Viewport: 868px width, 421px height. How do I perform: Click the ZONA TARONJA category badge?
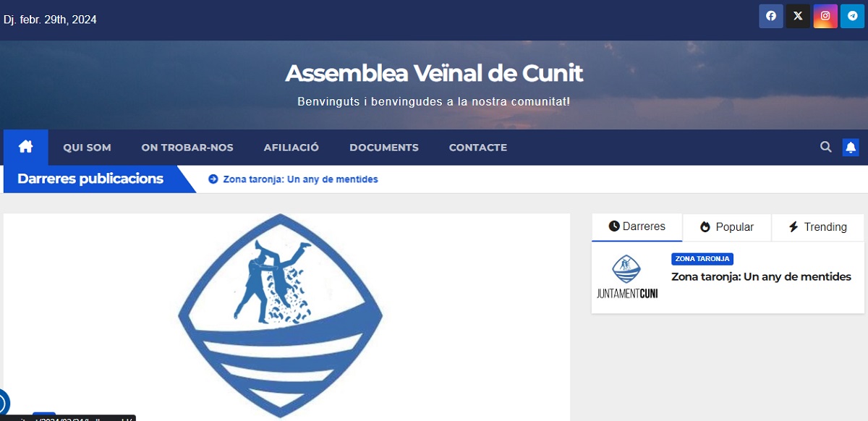pos(702,258)
